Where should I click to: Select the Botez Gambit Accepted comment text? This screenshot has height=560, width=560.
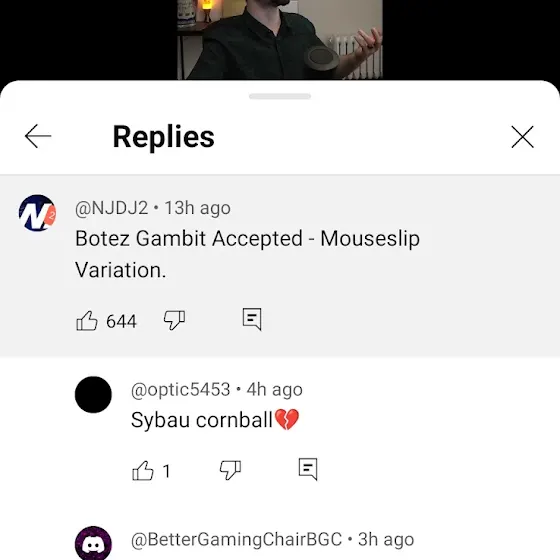click(248, 254)
